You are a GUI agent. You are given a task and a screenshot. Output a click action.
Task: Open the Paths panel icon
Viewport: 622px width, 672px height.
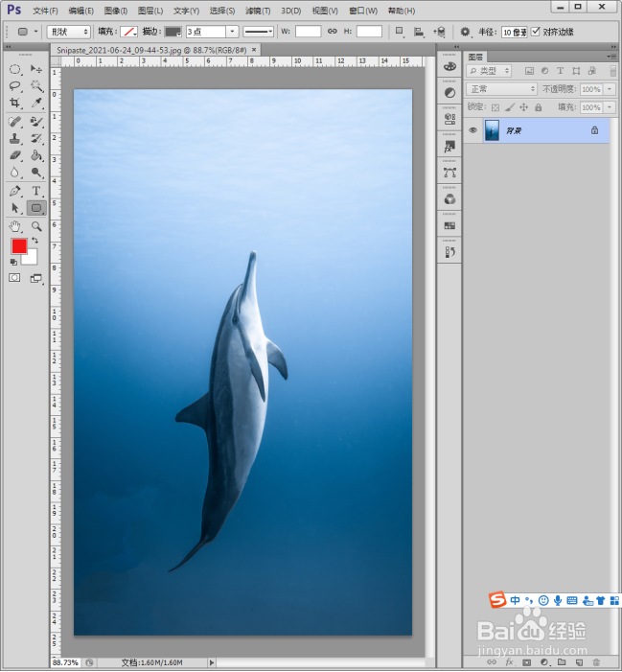[x=449, y=173]
